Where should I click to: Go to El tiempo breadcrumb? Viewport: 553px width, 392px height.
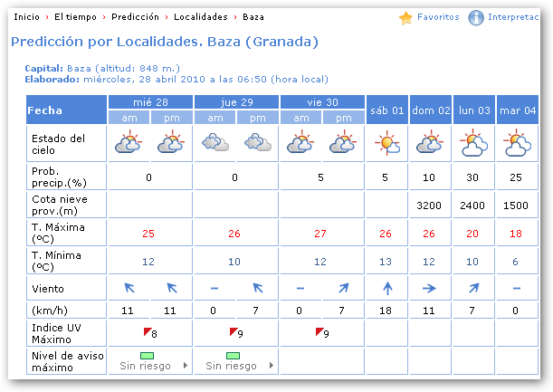[x=73, y=17]
